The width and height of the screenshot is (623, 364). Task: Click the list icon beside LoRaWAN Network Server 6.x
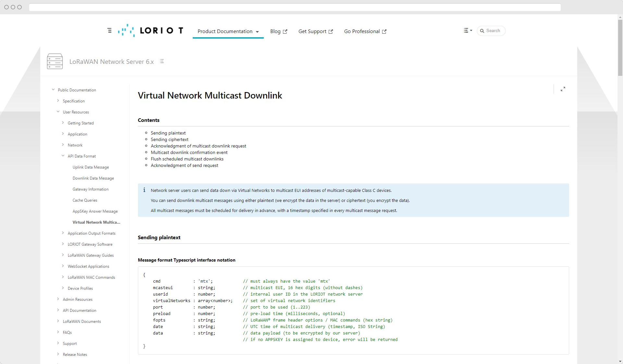coord(162,61)
